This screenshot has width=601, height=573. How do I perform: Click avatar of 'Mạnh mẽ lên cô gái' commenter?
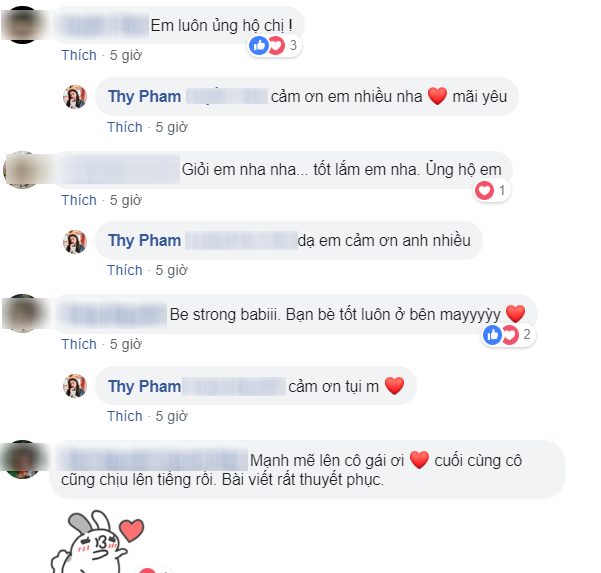pos(22,459)
